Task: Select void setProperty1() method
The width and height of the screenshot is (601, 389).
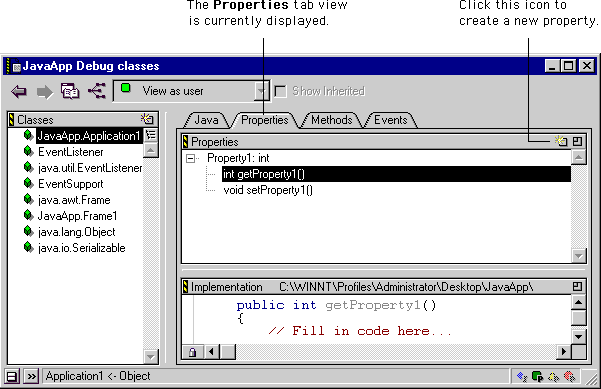Action: coord(268,190)
